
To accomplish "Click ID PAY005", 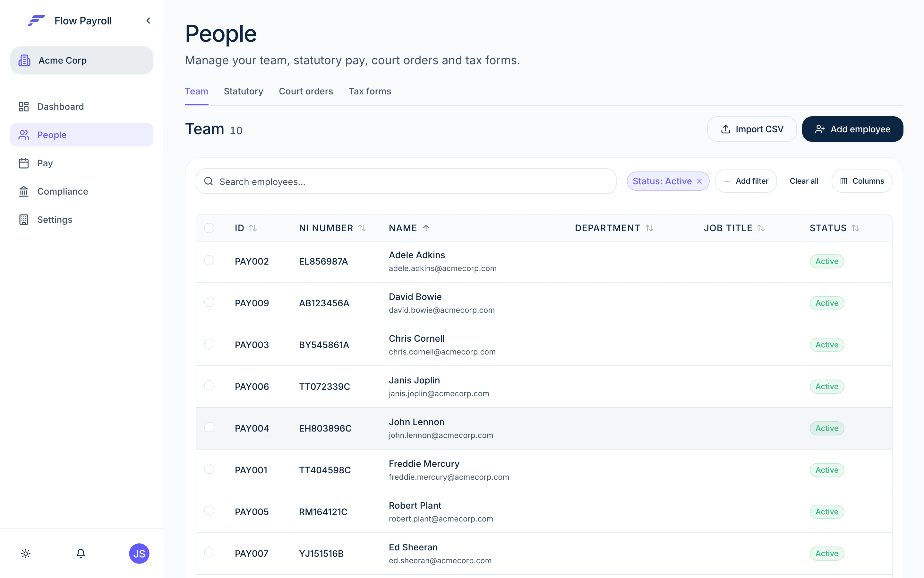I will [252, 512].
